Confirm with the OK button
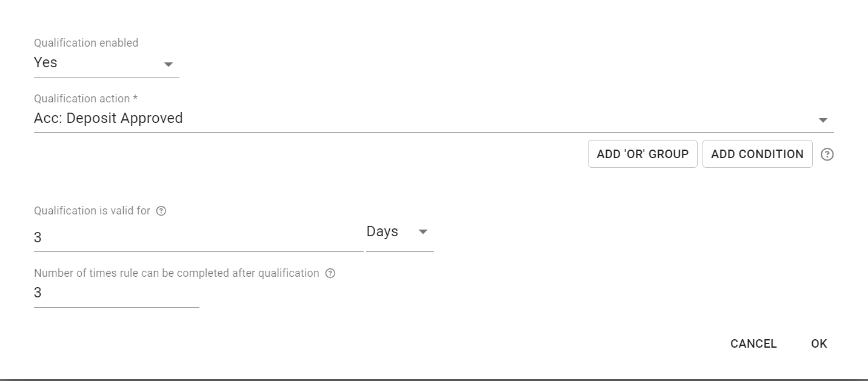Image resolution: width=868 pixels, height=381 pixels. pos(819,343)
